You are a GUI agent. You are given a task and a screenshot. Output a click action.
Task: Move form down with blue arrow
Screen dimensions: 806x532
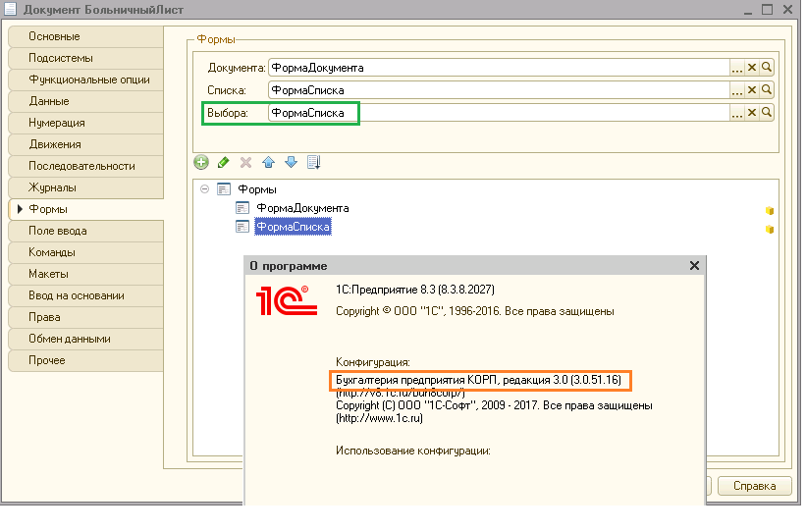(291, 162)
